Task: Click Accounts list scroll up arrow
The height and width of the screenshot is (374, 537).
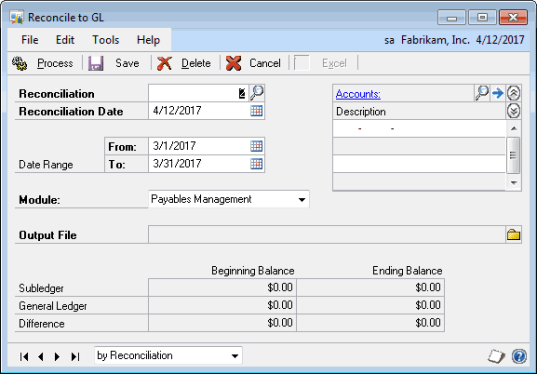Action: [x=513, y=128]
